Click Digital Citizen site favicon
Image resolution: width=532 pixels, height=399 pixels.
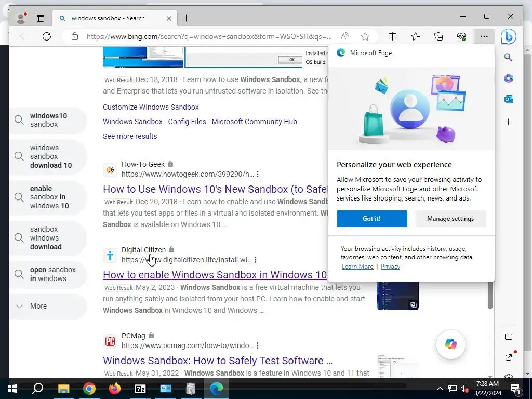pyautogui.click(x=110, y=255)
